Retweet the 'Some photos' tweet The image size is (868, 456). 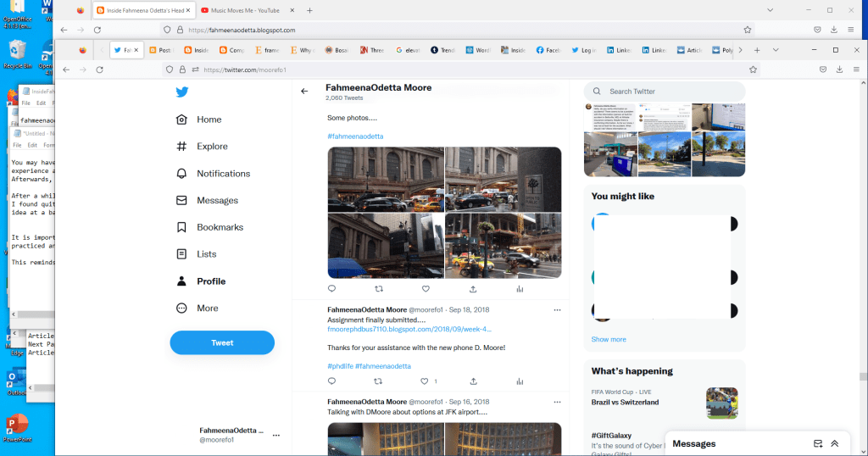pyautogui.click(x=379, y=289)
